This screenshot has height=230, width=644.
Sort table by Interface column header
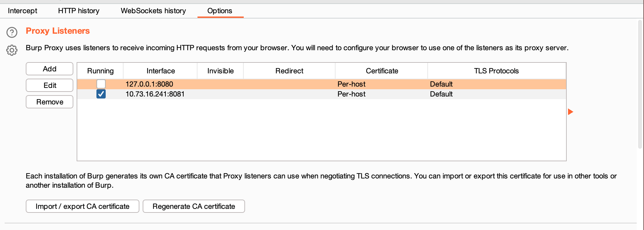[x=161, y=71]
